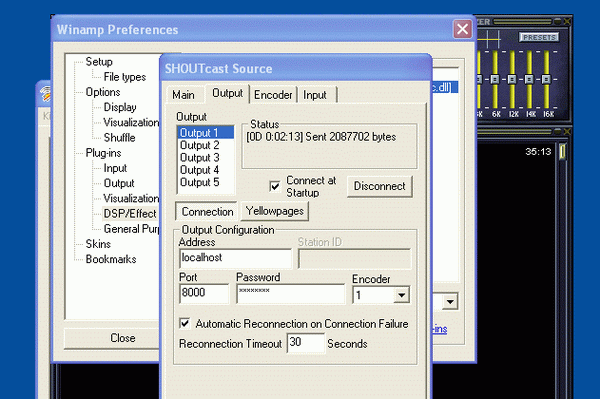Uncheck Connect at Startup checkbox
Screen dimensions: 600x399
click(275, 186)
